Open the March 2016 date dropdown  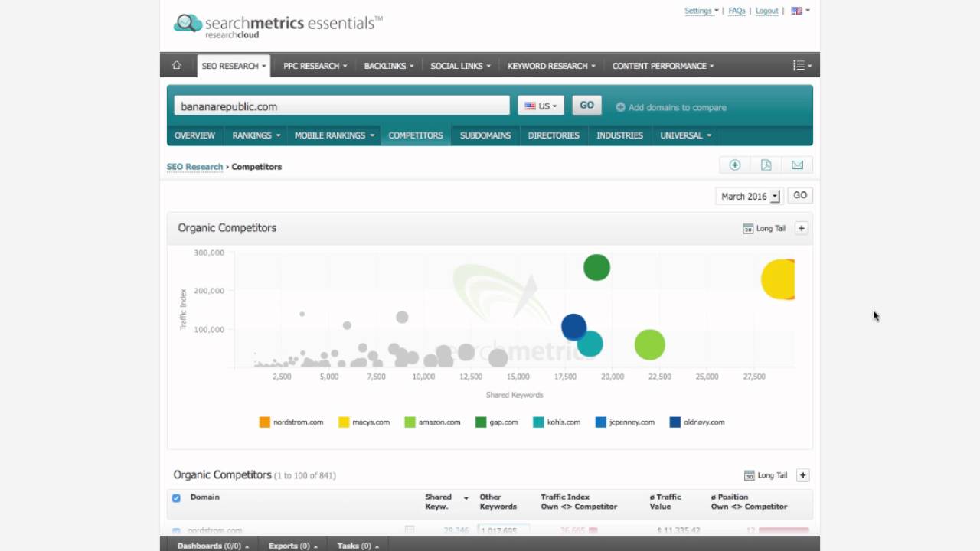tap(748, 196)
